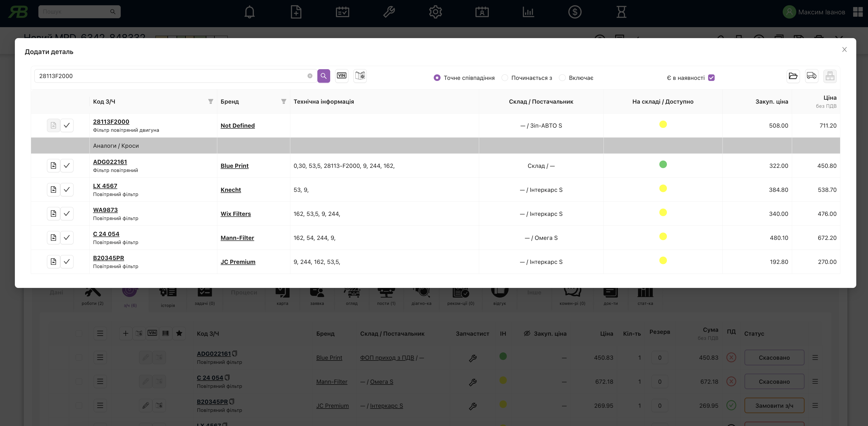The height and width of the screenshot is (426, 868).
Task: Click the plus add part icon in background
Action: pos(126,333)
